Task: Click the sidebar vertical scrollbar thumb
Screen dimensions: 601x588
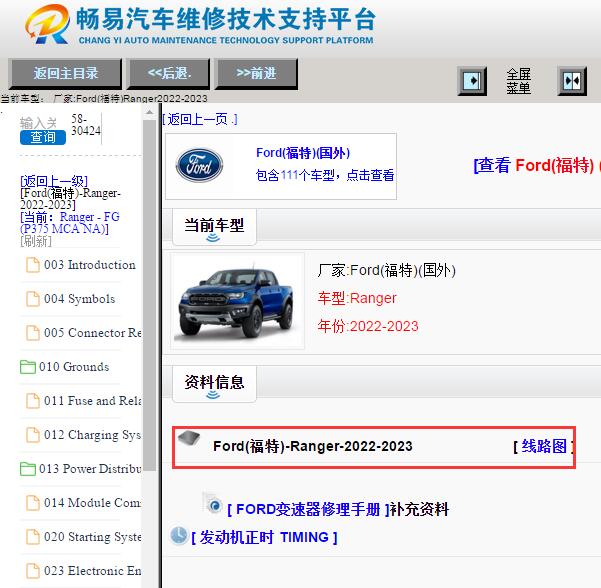Action: tap(149, 295)
